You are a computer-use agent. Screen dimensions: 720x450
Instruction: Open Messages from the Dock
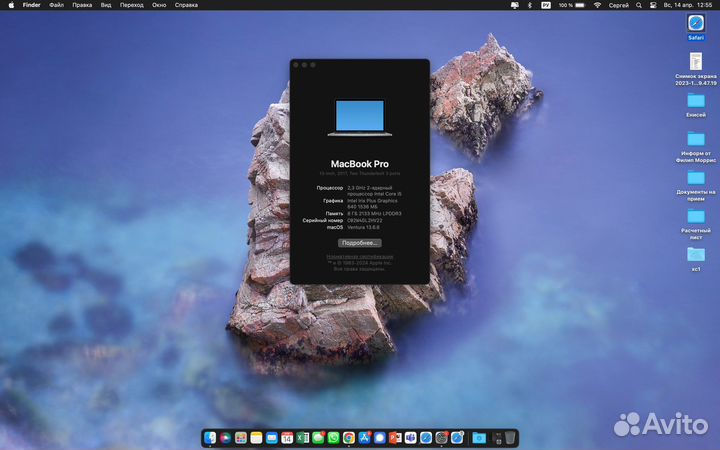[318, 438]
